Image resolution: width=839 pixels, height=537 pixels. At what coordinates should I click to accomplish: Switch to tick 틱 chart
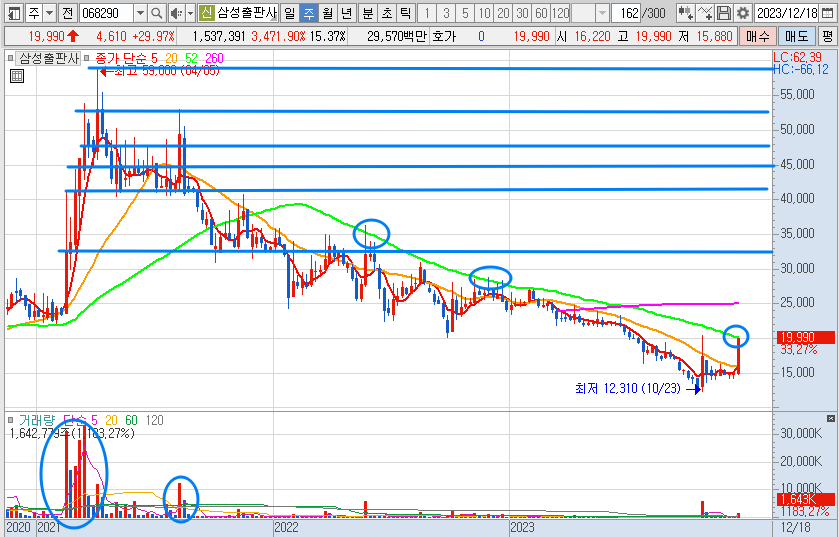click(405, 13)
